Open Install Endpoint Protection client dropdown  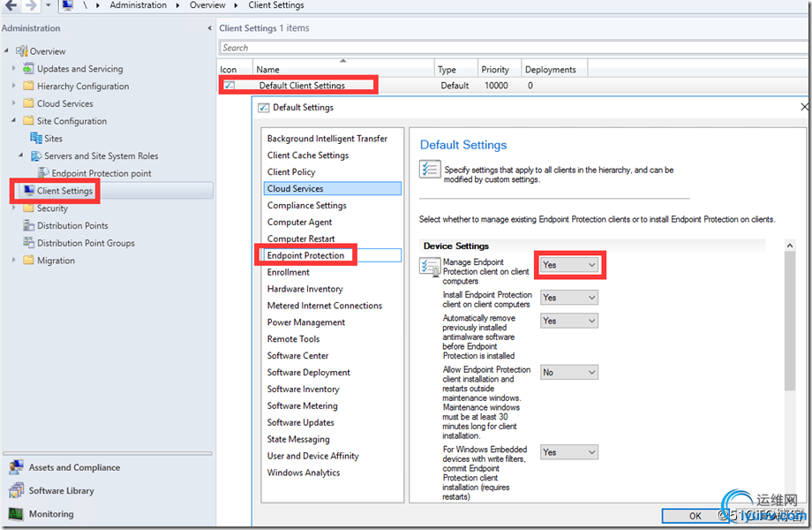[568, 298]
